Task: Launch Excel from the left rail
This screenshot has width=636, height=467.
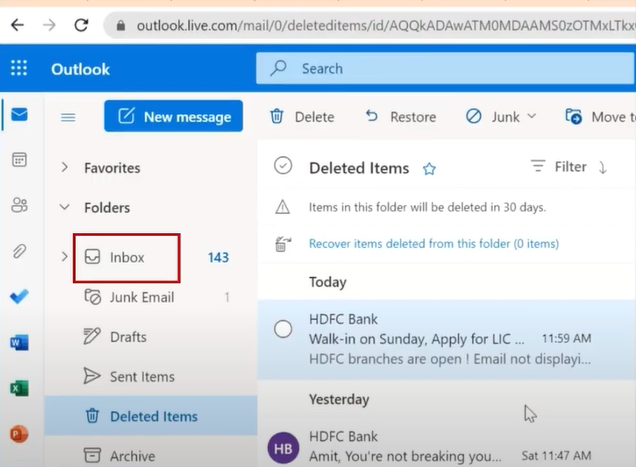Action: point(19,388)
